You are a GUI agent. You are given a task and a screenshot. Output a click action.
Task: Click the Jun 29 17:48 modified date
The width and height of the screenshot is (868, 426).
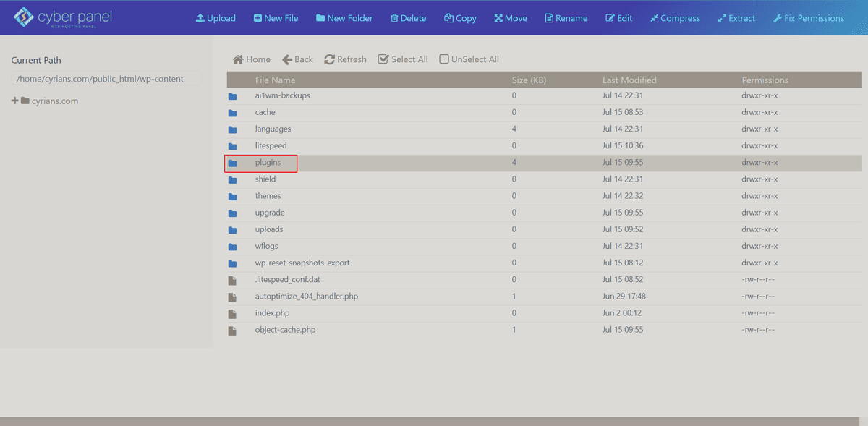624,296
